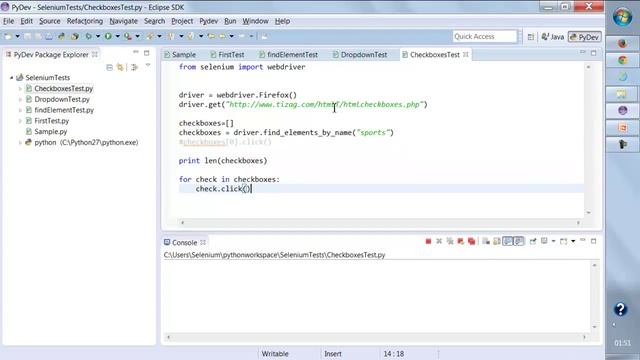Switch to the findElementTest editor tab
The image size is (640, 360).
coord(288,55)
